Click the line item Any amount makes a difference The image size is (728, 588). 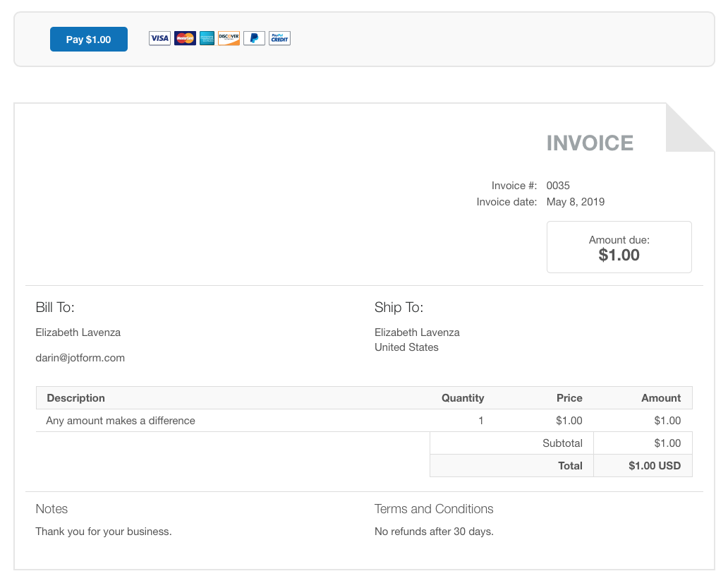pyautogui.click(x=120, y=420)
